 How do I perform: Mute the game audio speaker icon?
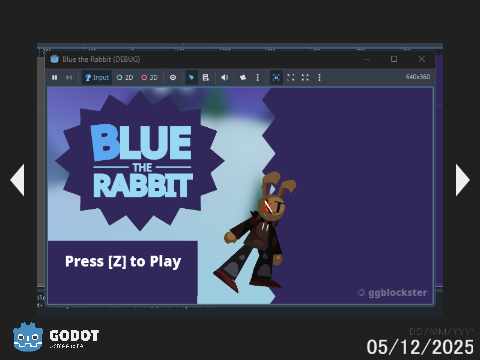(225, 78)
